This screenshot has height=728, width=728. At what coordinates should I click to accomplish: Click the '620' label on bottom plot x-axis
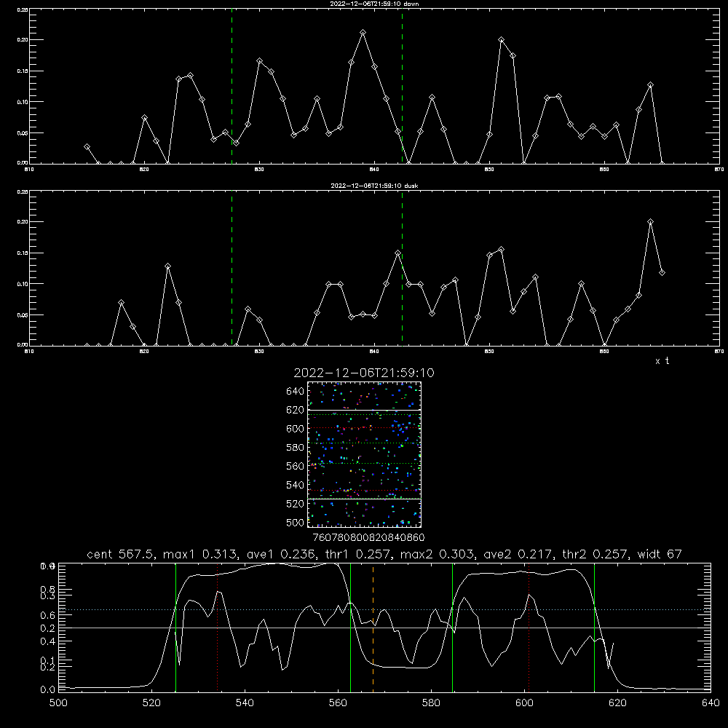pos(618,703)
